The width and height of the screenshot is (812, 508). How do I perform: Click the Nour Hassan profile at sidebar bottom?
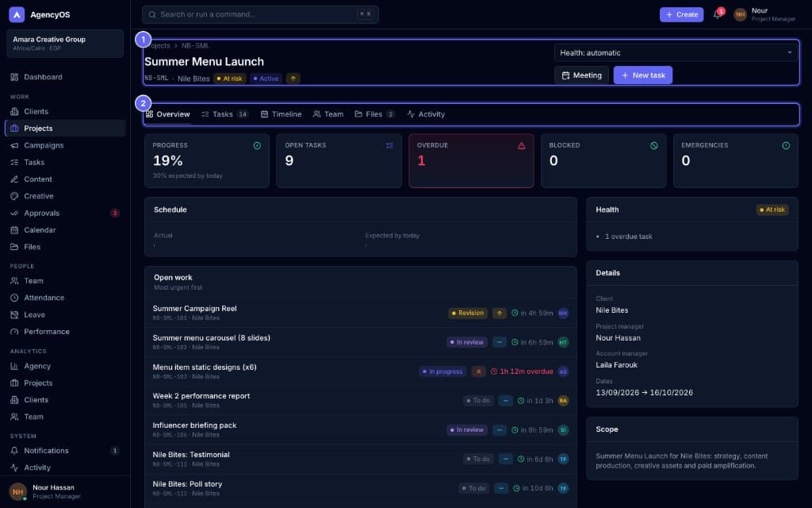click(65, 492)
